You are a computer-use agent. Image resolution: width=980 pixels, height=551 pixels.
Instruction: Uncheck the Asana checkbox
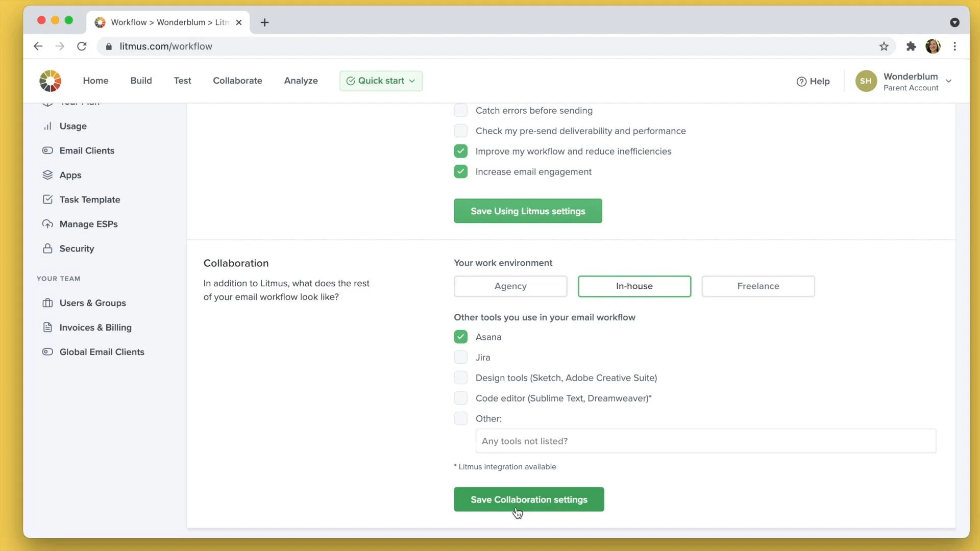click(x=460, y=337)
